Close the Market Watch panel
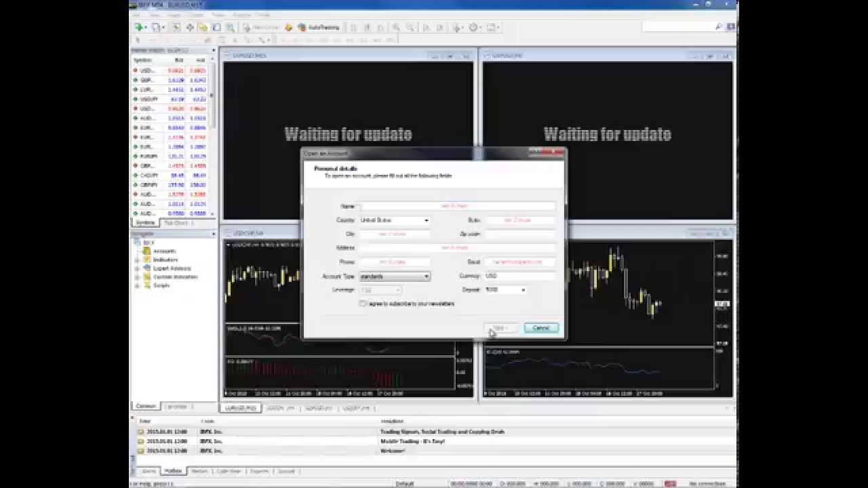This screenshot has height=488, width=868. (x=214, y=50)
